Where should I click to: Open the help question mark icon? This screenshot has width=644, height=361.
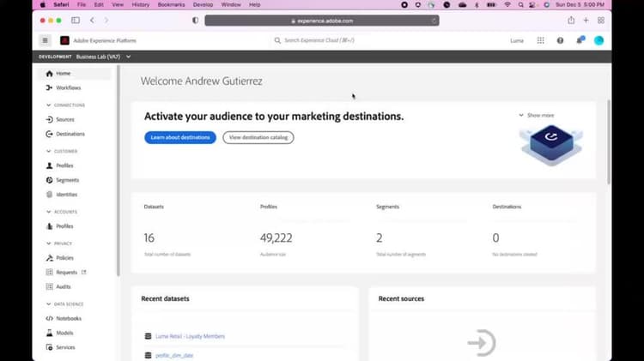coord(560,40)
